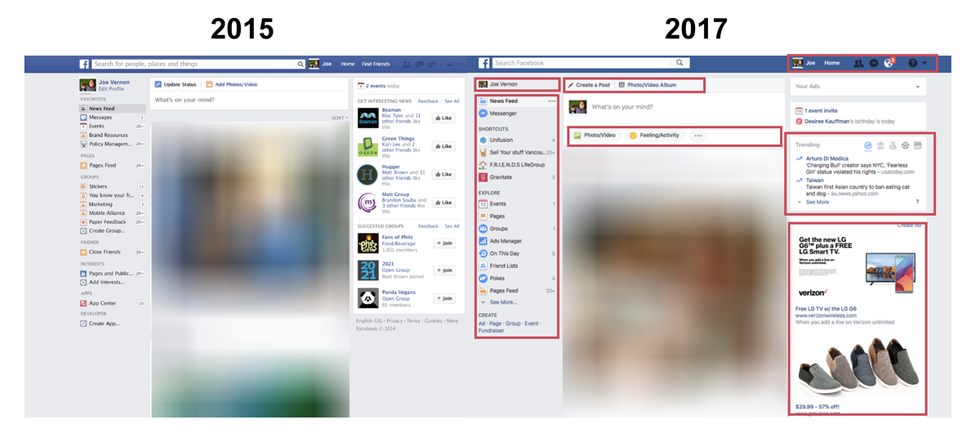Open the Taiwan trending topic
The image size is (980, 438).
click(x=814, y=180)
